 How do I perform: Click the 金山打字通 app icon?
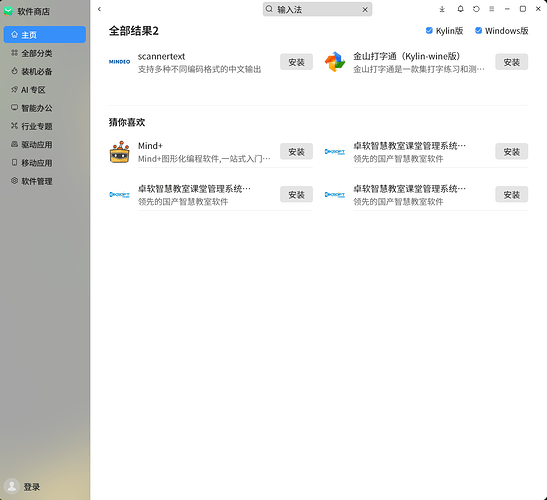tap(335, 62)
